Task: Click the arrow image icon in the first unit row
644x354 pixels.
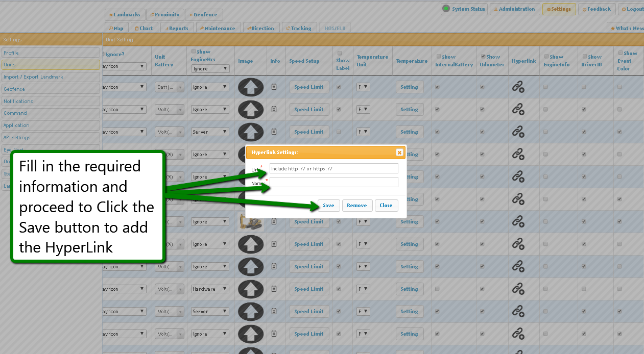Action: point(250,87)
